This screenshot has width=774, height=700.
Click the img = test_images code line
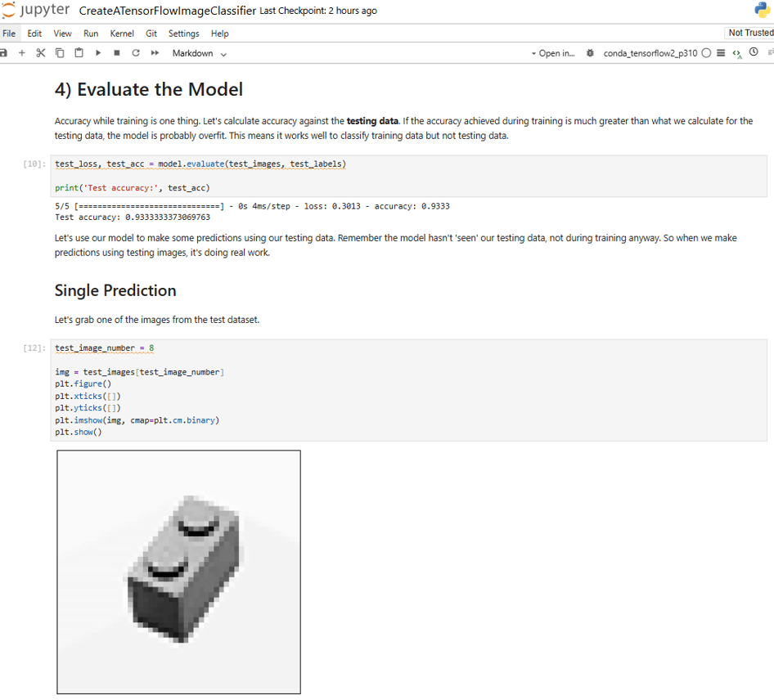click(140, 372)
